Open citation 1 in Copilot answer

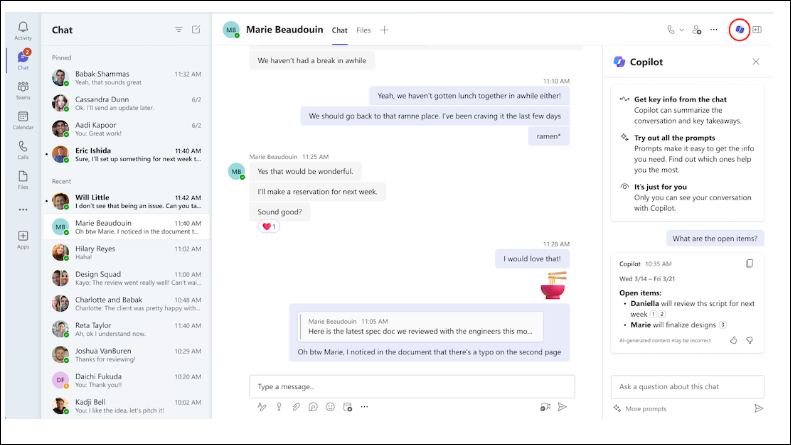(x=653, y=314)
